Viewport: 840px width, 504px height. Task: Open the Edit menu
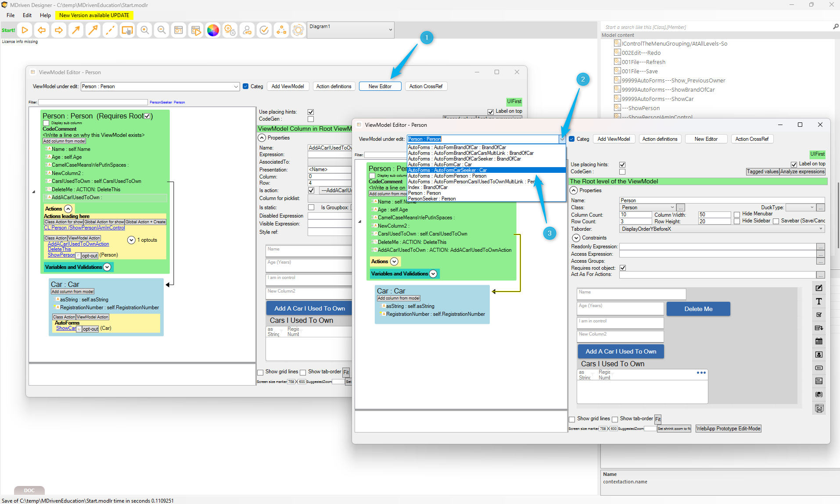(x=27, y=15)
